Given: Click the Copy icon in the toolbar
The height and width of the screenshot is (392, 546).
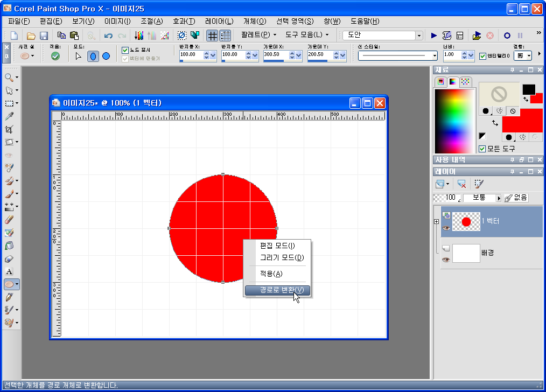Looking at the screenshot, I should pos(61,36).
